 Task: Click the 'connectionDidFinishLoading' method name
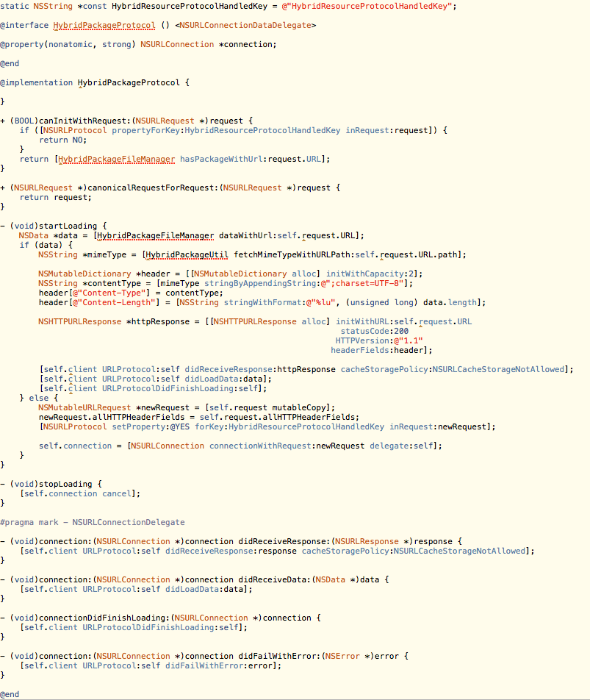coord(102,618)
